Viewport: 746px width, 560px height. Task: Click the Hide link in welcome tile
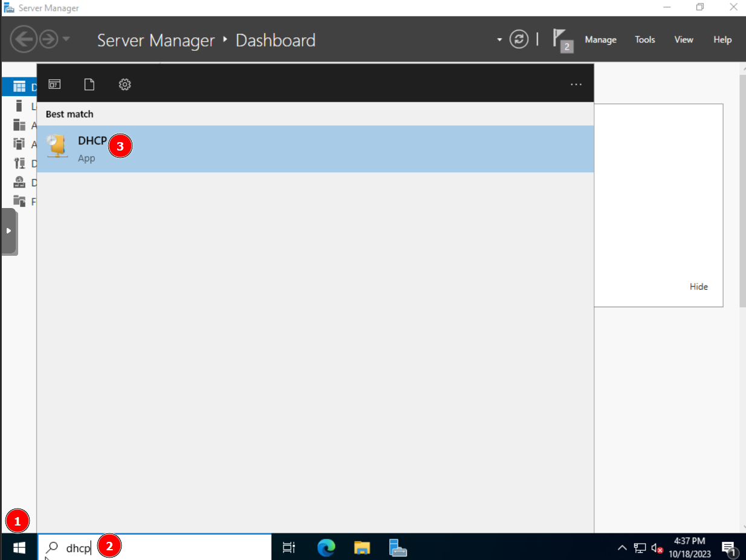point(698,287)
